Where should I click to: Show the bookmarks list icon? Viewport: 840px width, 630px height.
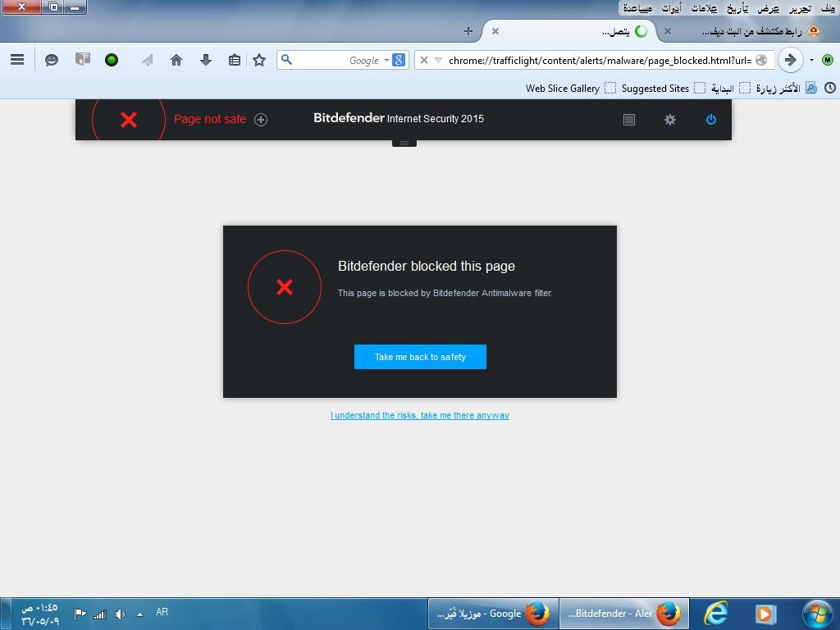click(234, 60)
